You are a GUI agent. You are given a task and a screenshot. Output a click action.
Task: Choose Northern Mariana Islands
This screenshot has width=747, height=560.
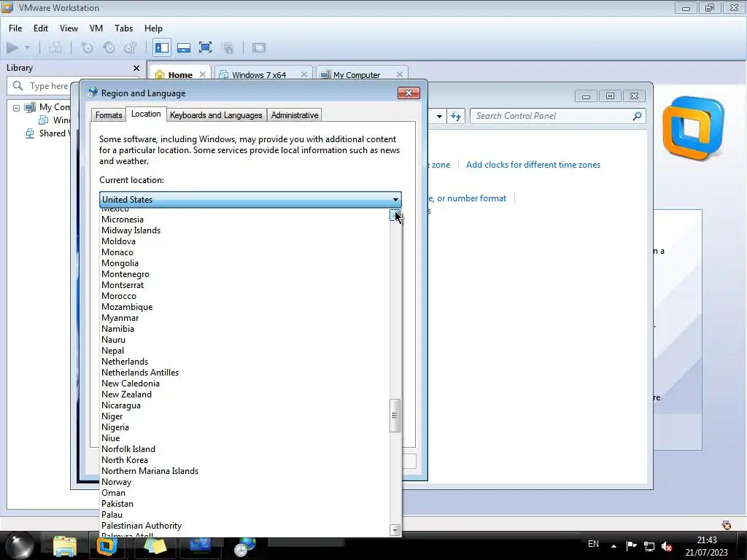tap(245, 472)
